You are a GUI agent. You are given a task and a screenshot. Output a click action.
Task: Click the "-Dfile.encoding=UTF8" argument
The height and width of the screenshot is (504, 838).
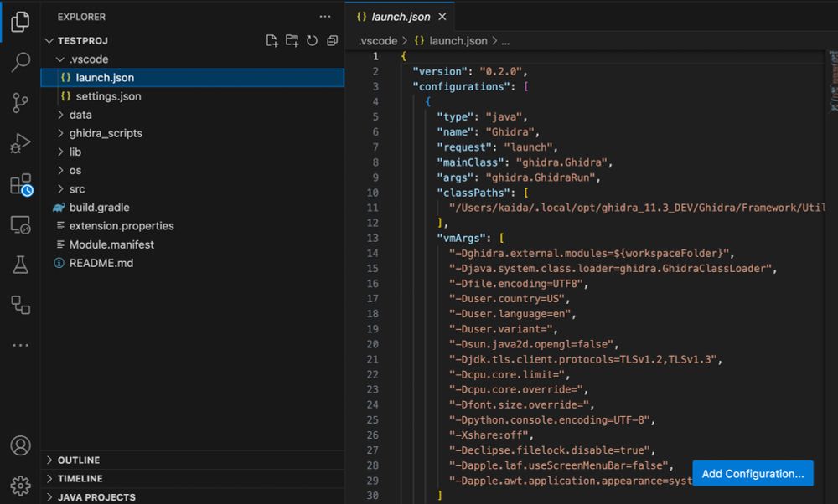515,284
